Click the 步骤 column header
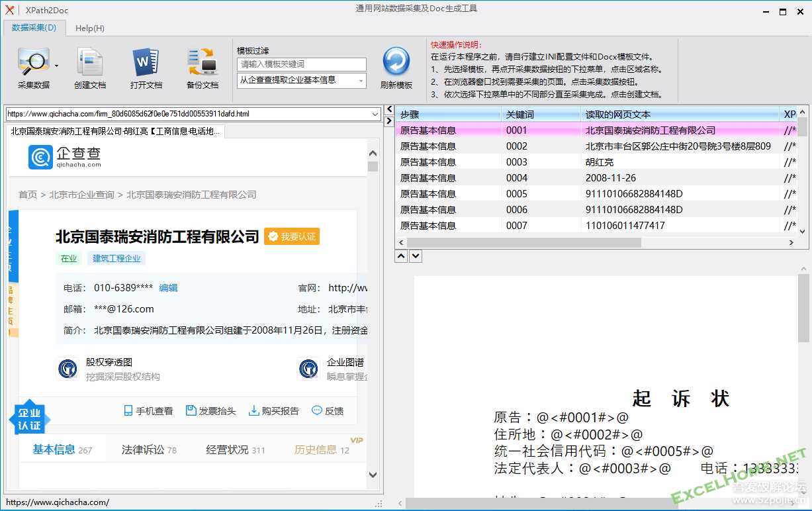Image resolution: width=812 pixels, height=511 pixels. click(448, 115)
